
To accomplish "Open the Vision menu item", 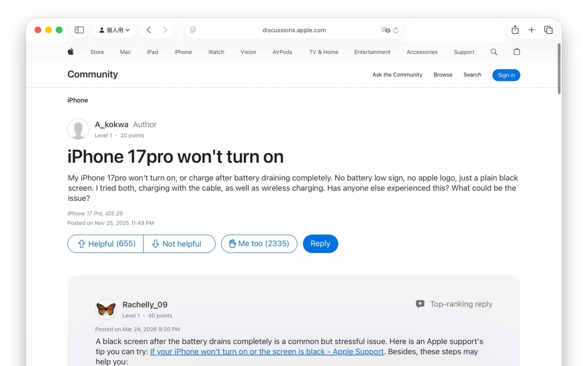I will click(249, 52).
